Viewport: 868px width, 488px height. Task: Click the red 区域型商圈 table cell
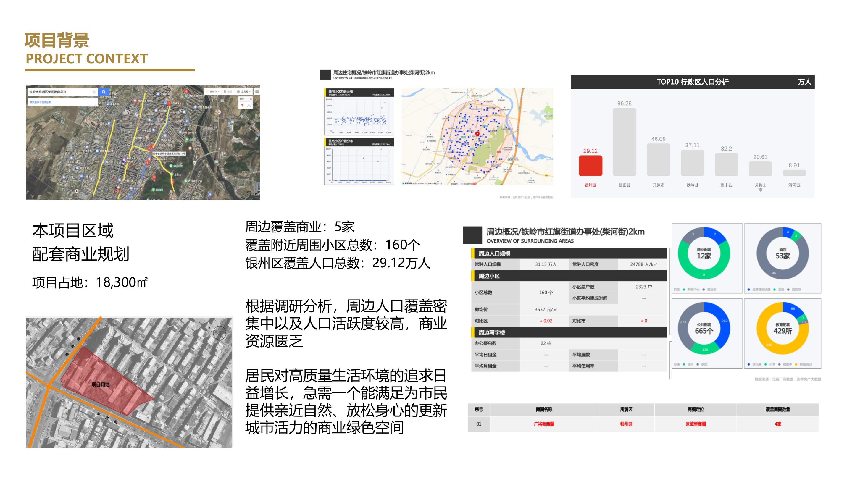pyautogui.click(x=696, y=424)
